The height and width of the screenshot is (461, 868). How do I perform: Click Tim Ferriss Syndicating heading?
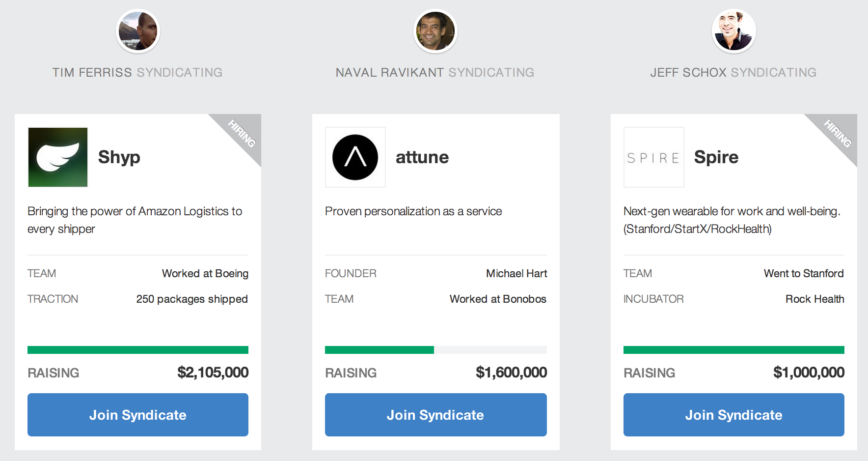coord(137,72)
